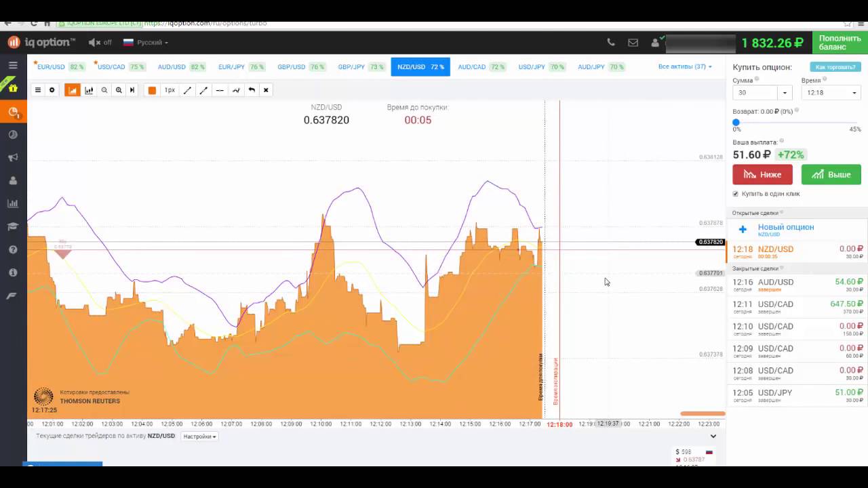868x488 pixels.
Task: Open the Сумма amount dropdown arrow
Action: (785, 93)
